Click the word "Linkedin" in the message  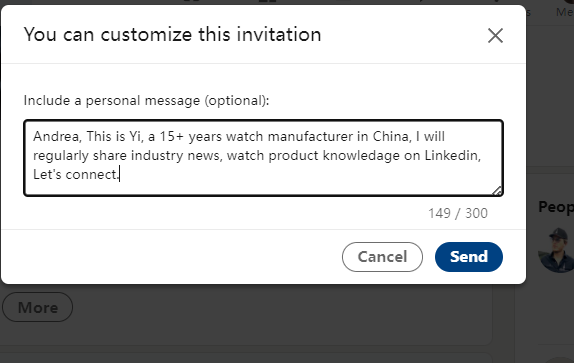coord(451,156)
